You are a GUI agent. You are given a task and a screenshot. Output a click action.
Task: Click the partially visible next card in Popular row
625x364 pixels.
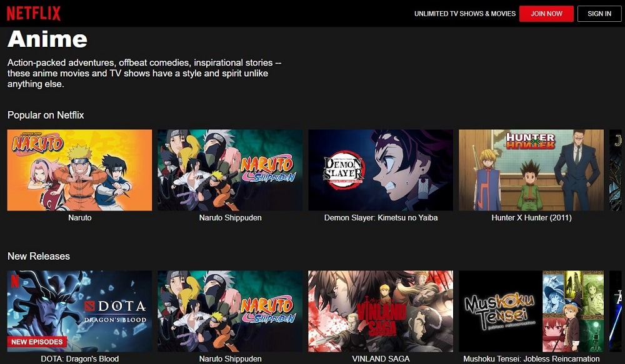click(616, 170)
